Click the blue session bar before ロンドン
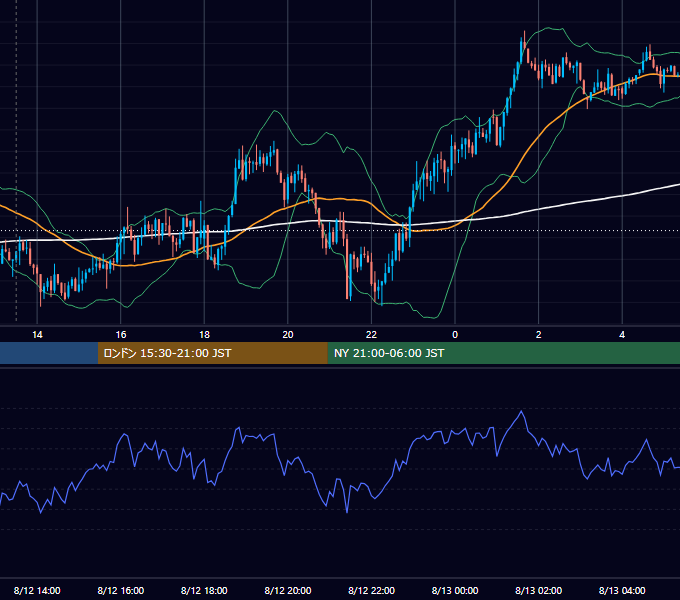Viewport: 680px width, 600px height. (49, 353)
